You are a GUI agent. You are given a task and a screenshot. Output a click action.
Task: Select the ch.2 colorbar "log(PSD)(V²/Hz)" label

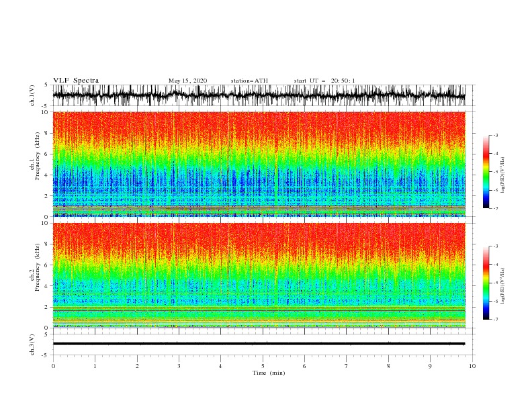(x=502, y=286)
